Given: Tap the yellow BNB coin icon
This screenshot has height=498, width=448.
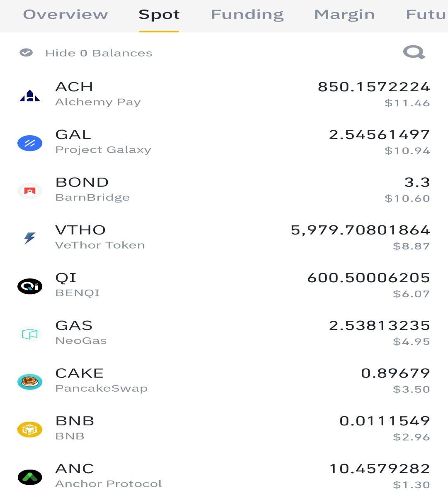Looking at the screenshot, I should click(x=30, y=430).
